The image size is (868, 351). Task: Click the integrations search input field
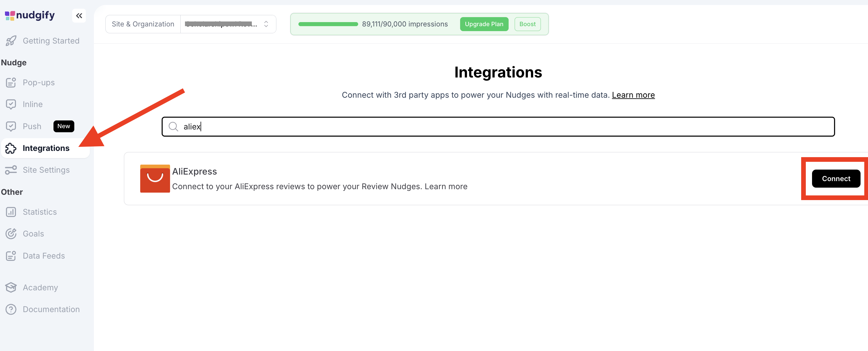(498, 127)
